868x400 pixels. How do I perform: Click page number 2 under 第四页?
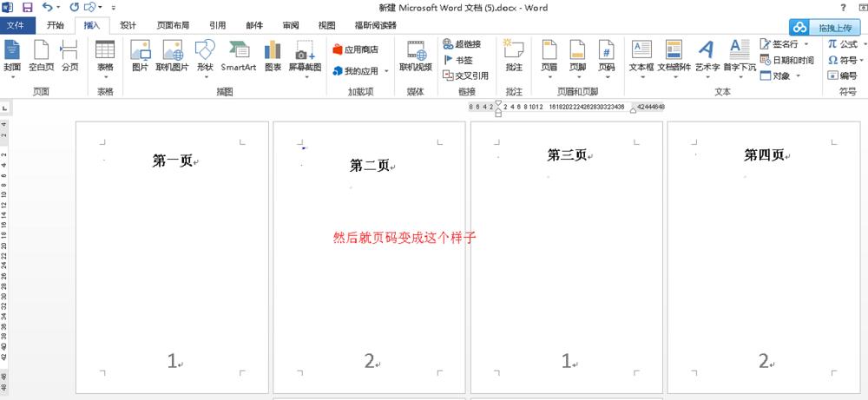(x=764, y=361)
